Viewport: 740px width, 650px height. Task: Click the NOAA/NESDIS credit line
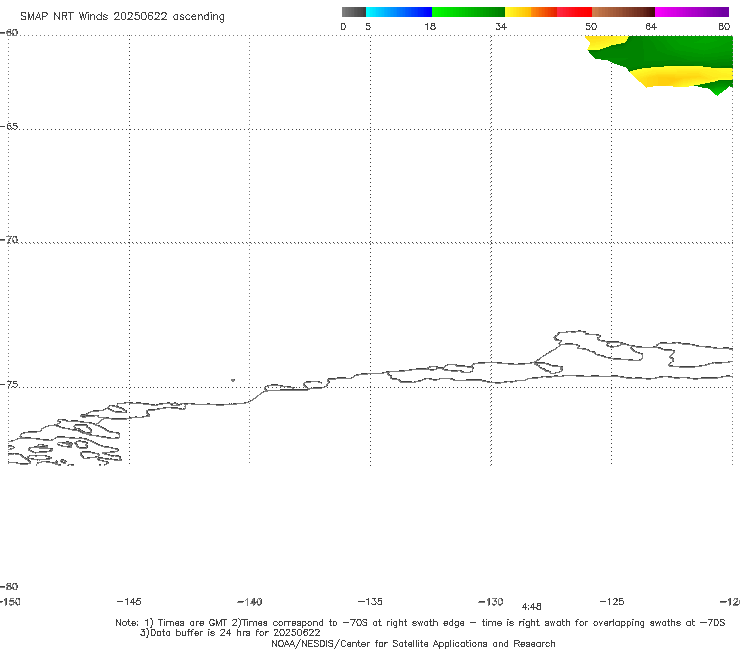pos(413,643)
